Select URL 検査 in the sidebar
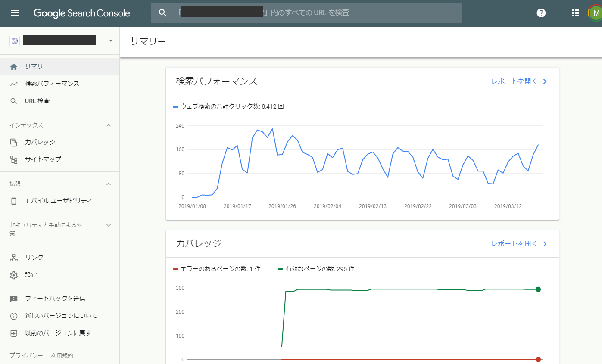The image size is (602, 364). 37,101
